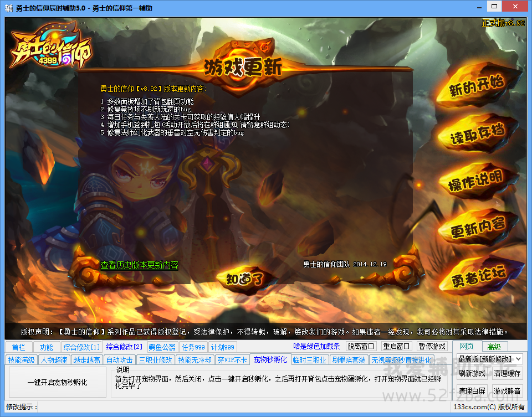Image resolution: width=532 pixels, height=417 pixels.
Task: Switch to the 功能 tab
Action: coord(46,347)
